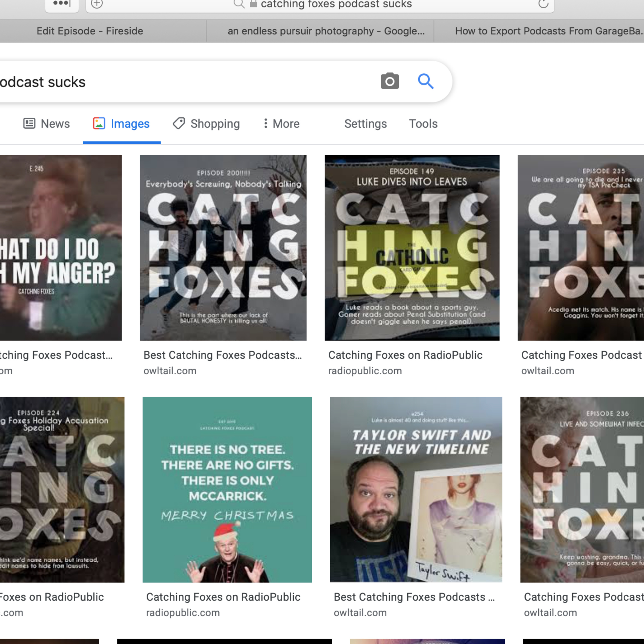Reload the page with the refresh icon

543,4
